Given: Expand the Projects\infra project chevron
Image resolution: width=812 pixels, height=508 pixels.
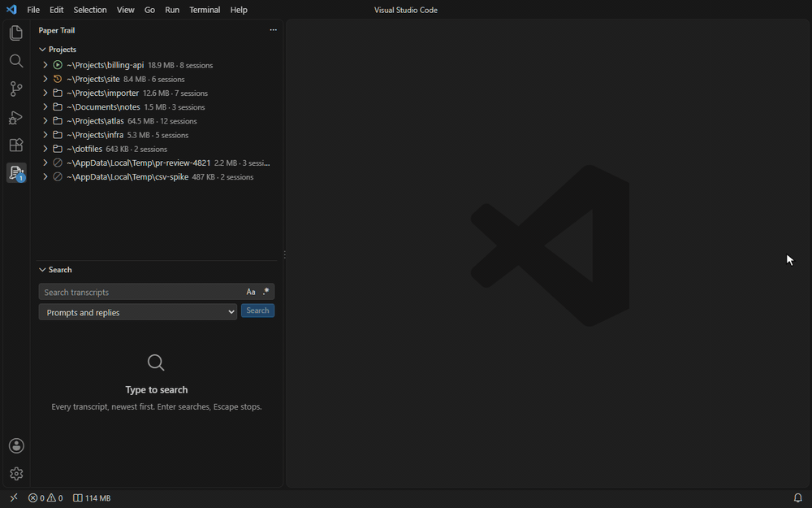Looking at the screenshot, I should coord(45,135).
